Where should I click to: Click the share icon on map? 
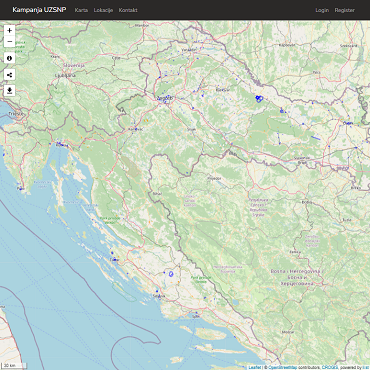(9, 74)
